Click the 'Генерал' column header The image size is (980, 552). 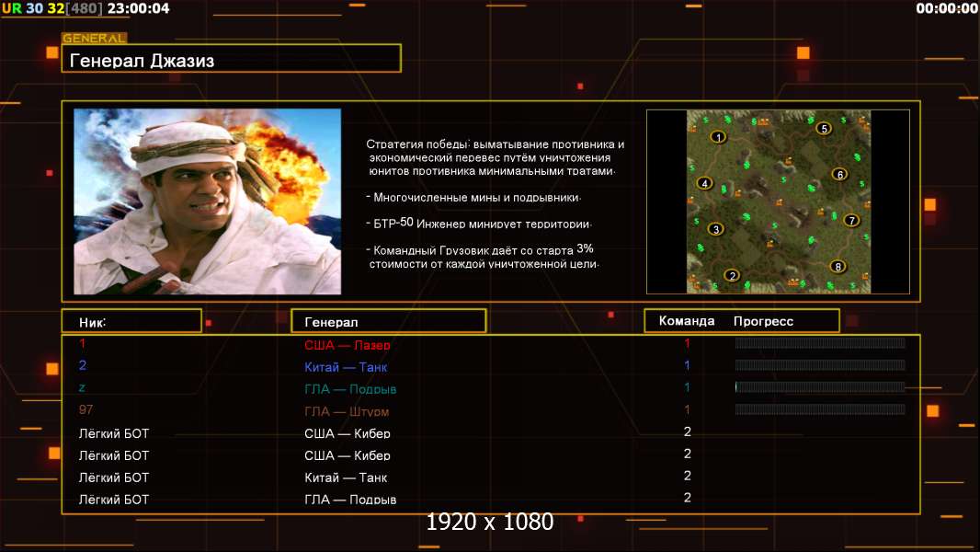click(x=388, y=321)
